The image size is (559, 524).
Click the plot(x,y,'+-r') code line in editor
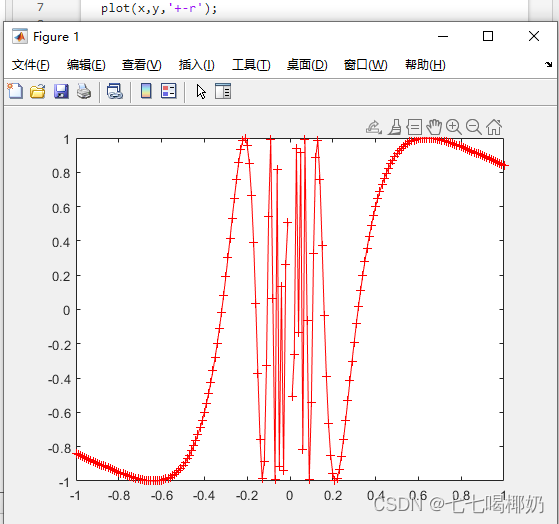159,8
